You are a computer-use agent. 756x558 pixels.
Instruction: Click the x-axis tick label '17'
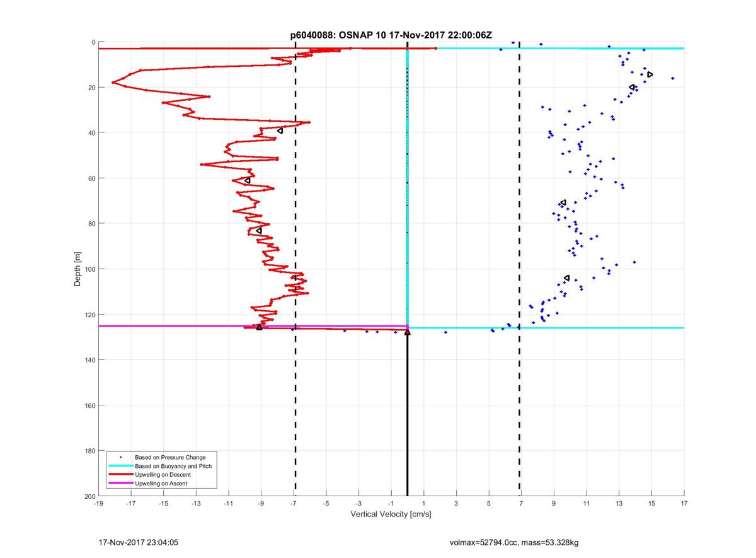[x=684, y=503]
